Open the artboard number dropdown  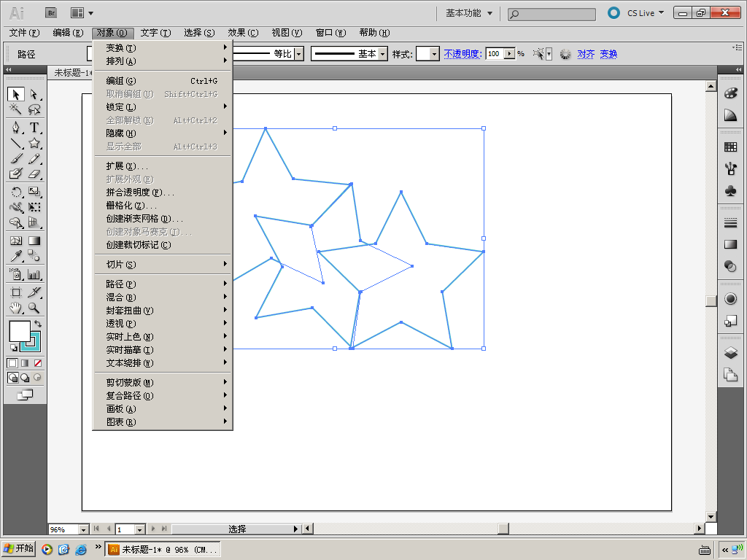click(x=139, y=529)
